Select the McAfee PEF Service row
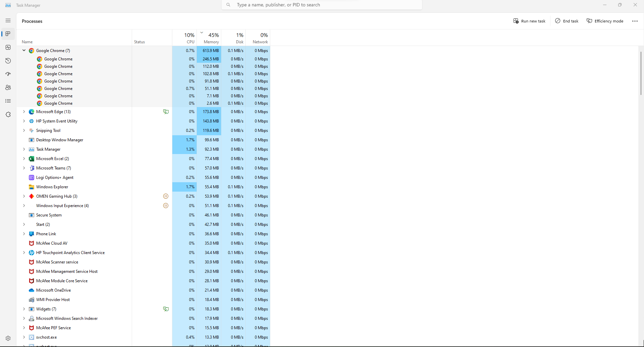This screenshot has height=347, width=644. coord(143,328)
